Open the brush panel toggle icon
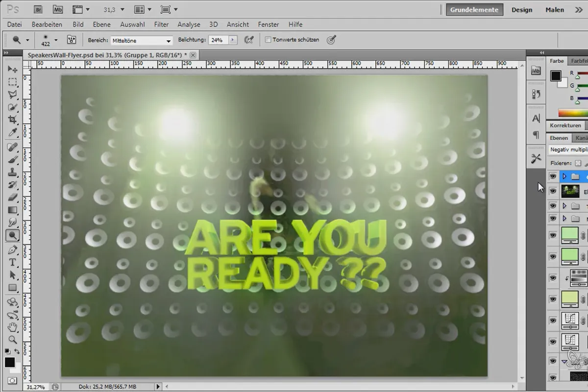588x392 pixels. point(72,40)
